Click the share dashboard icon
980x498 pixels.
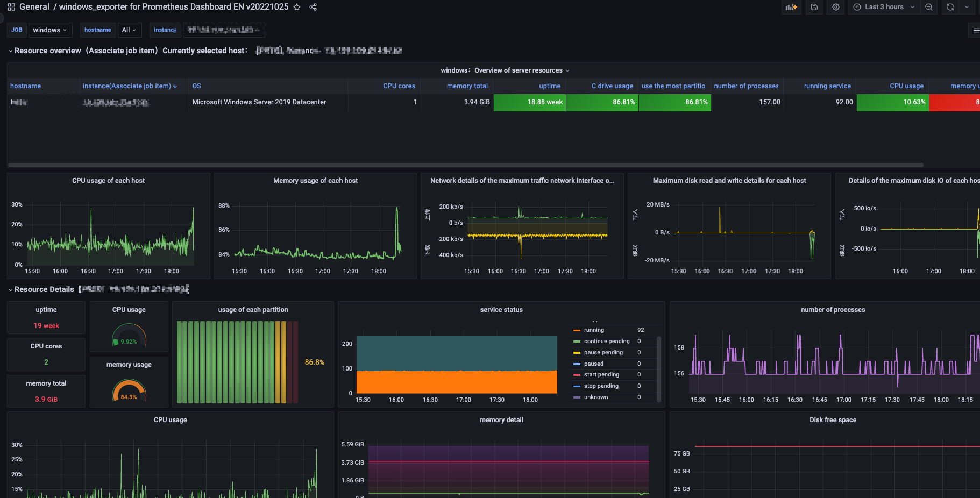click(x=313, y=7)
